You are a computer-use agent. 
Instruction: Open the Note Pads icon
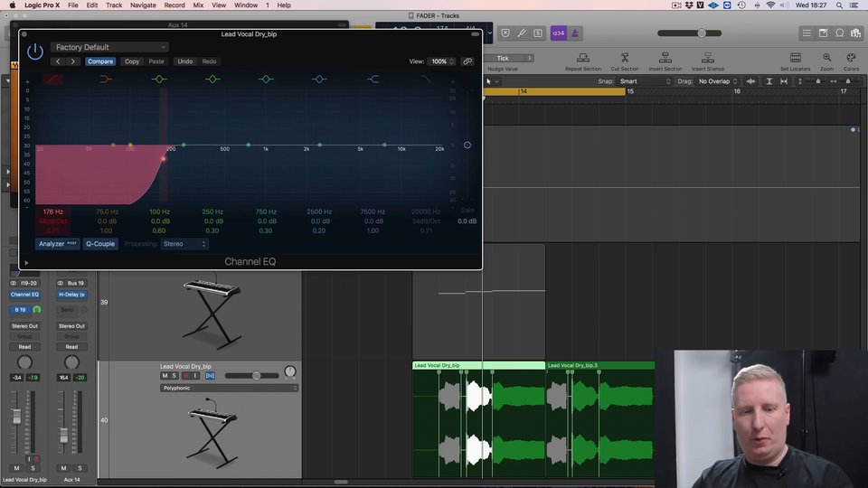823,33
